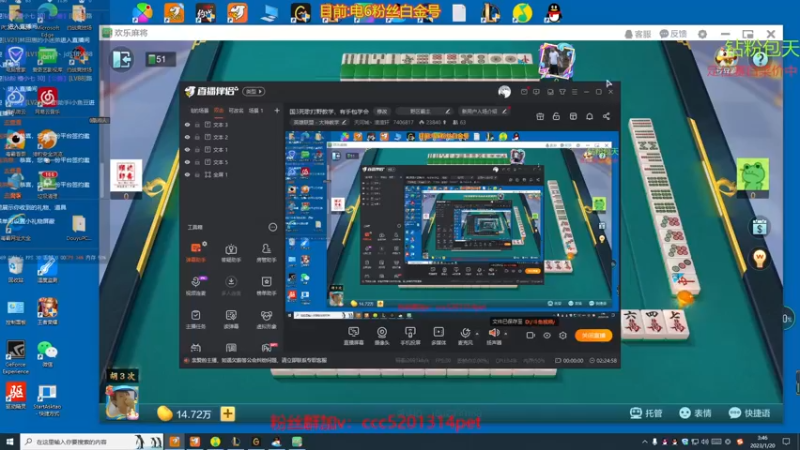Toggle visibility of the 文本 3 layer

point(187,124)
